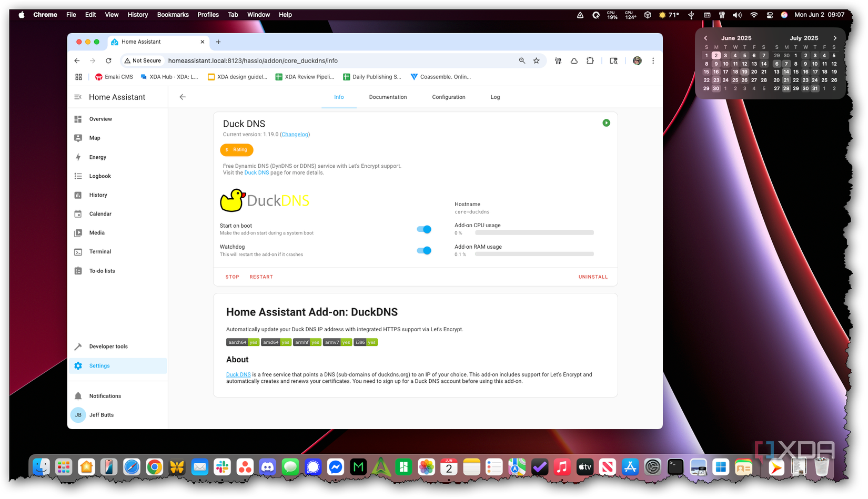
Task: Open the Terminal sidebar icon
Action: click(78, 252)
